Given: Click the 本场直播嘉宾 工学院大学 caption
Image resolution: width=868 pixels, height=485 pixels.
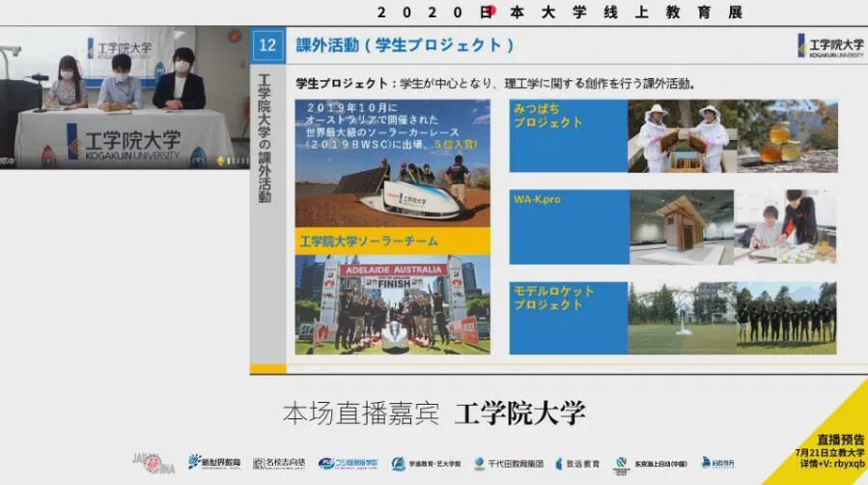Looking at the screenshot, I should click(x=434, y=414).
